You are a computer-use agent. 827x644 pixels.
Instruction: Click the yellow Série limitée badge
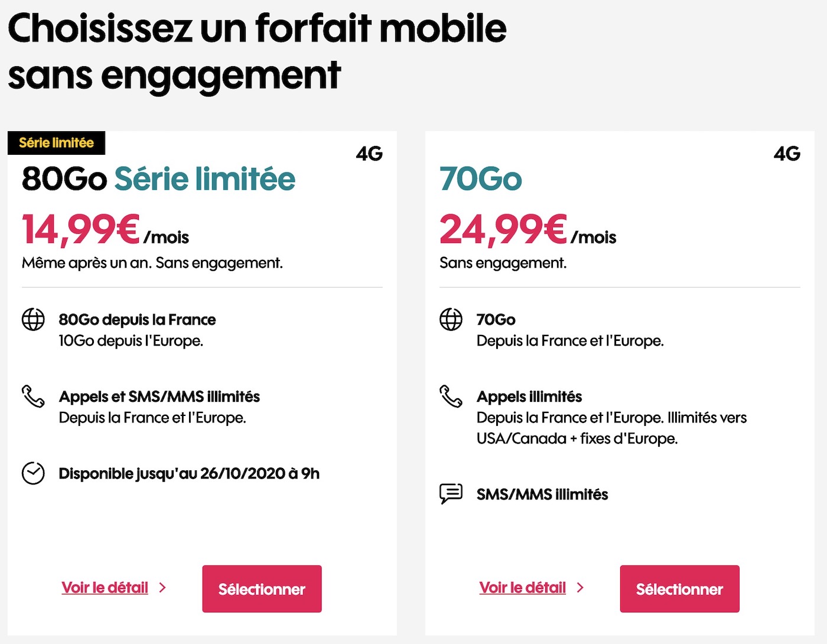coord(56,142)
